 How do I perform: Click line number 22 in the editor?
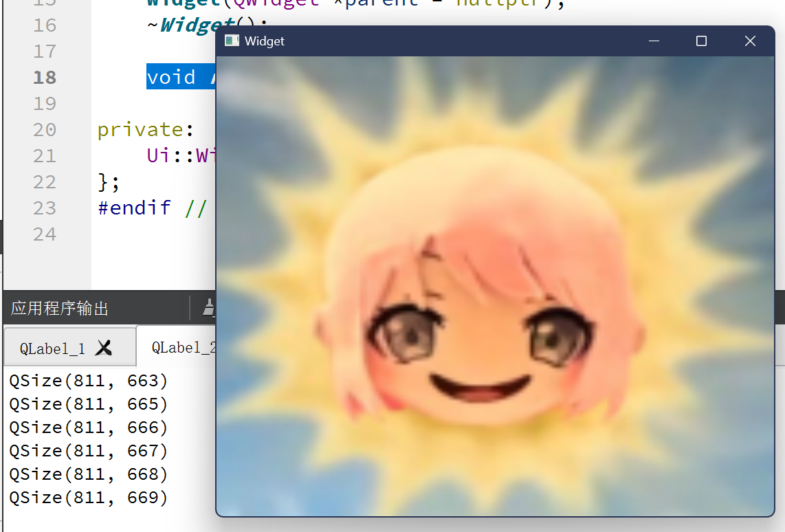coord(45,182)
